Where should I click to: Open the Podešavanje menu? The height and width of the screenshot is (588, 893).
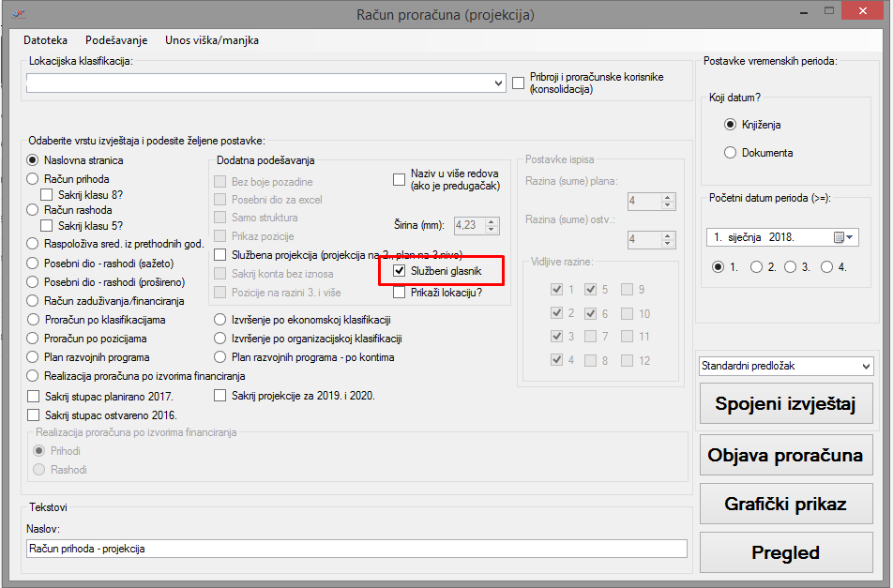coord(116,40)
